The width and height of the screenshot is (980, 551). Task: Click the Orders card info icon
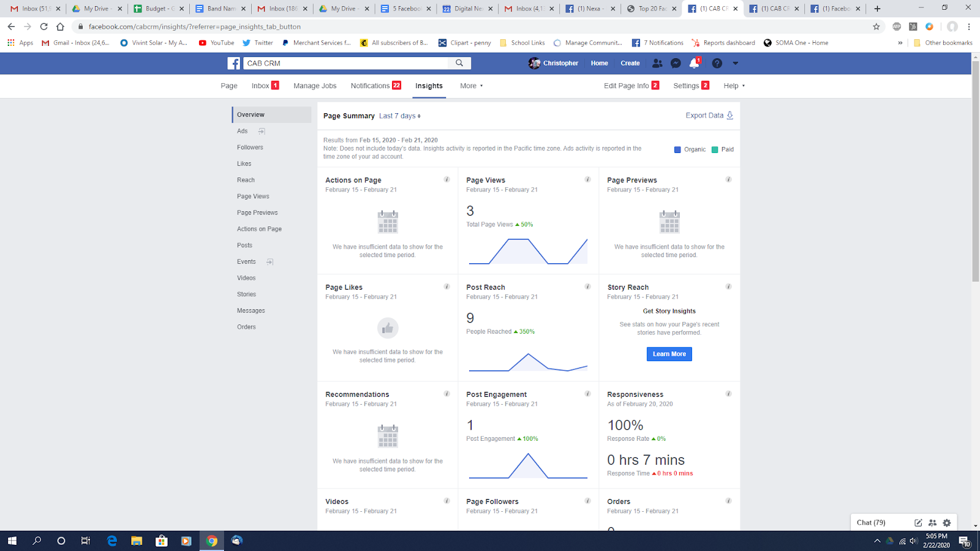[x=728, y=501]
